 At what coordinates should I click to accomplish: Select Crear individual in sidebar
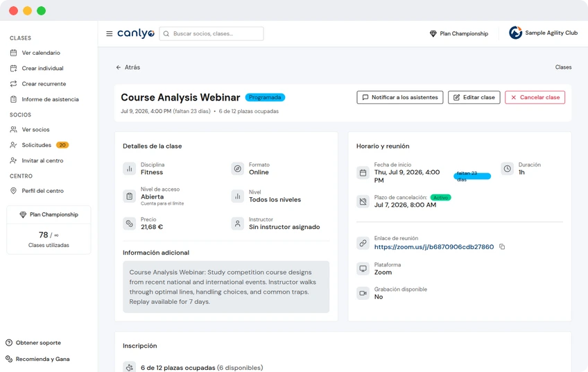point(42,68)
